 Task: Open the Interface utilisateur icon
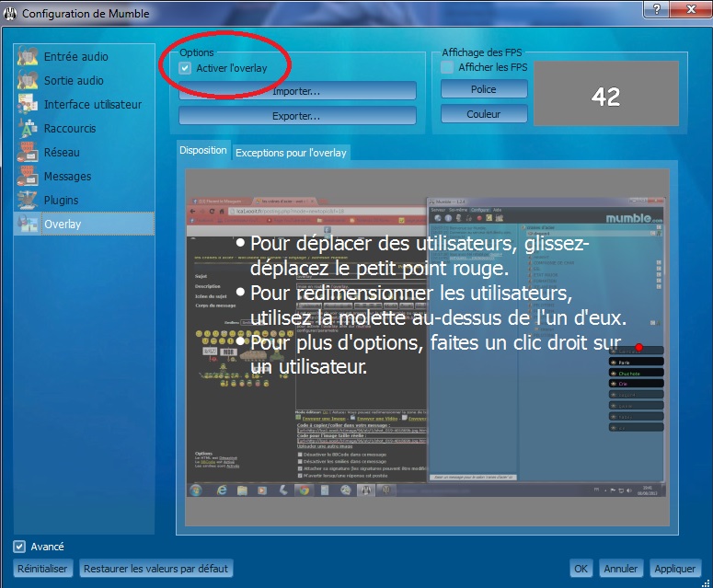point(28,104)
